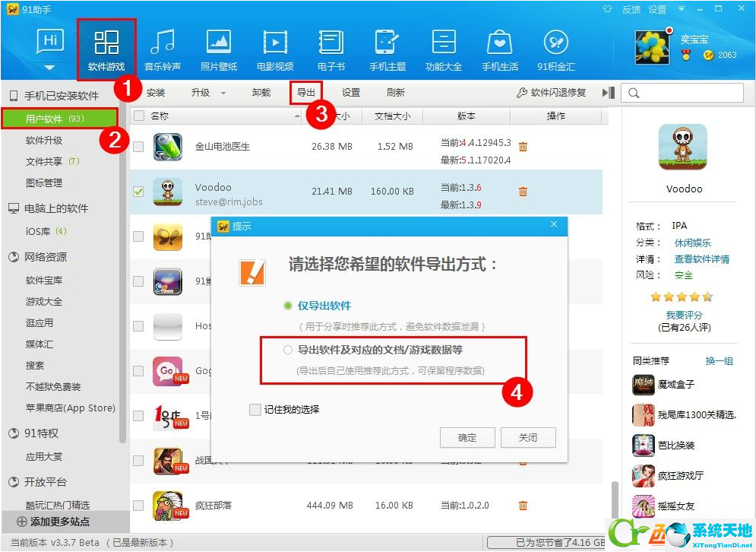Image resolution: width=756 pixels, height=552 pixels.
Task: Enable 记住我的选择 checkbox
Action: pyautogui.click(x=255, y=410)
